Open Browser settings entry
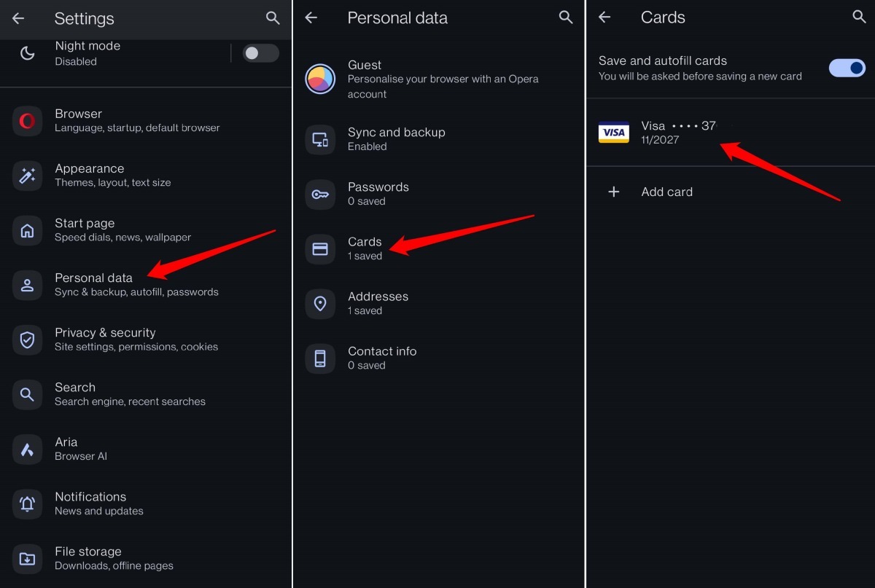 point(146,120)
